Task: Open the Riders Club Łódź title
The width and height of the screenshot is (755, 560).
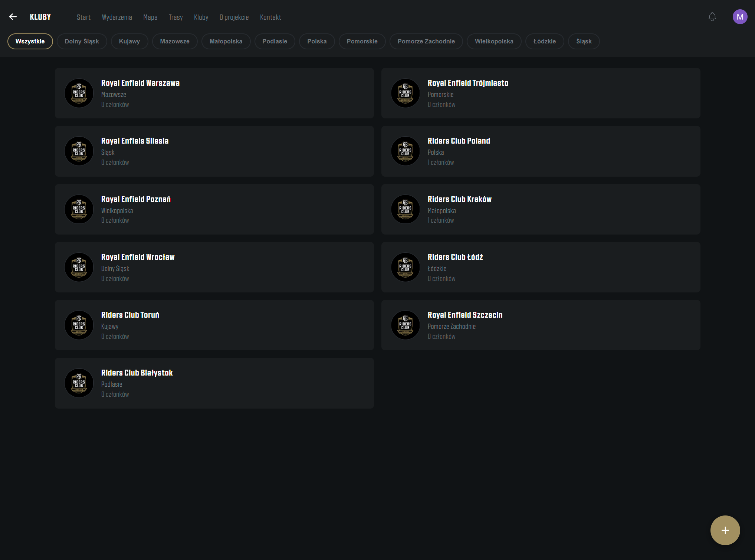Action: (455, 257)
